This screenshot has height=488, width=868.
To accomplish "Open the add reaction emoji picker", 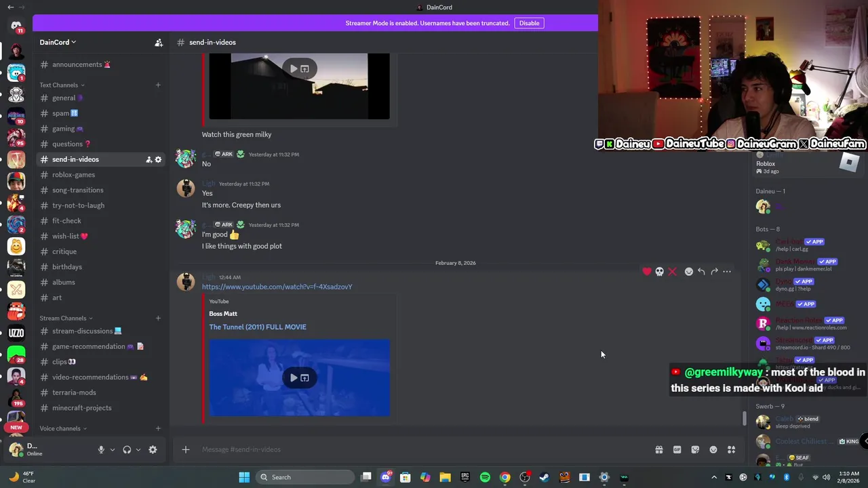I will (689, 272).
